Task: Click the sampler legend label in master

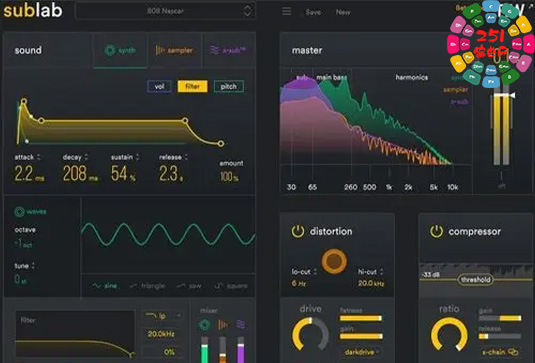Action: (456, 89)
